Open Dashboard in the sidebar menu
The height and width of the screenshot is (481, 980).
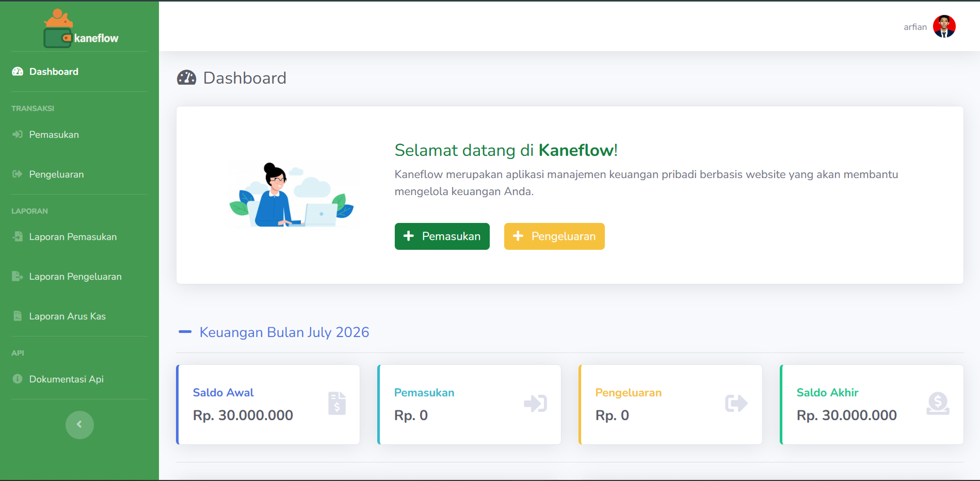tap(79, 72)
